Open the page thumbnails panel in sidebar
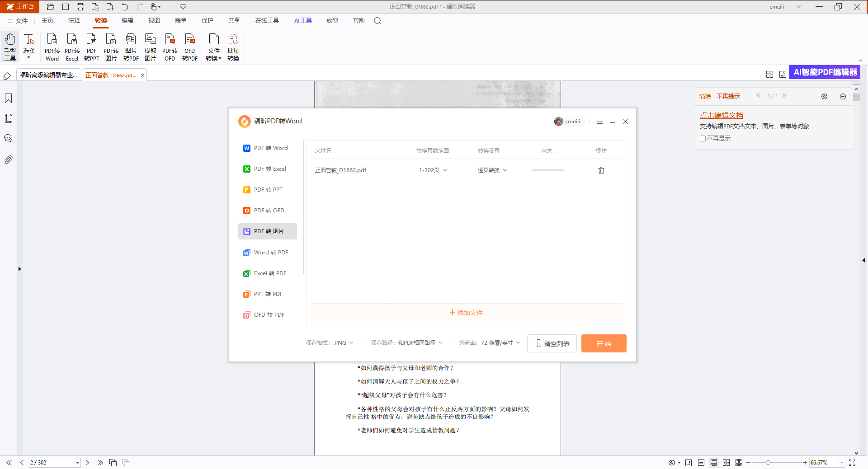This screenshot has height=469, width=868. click(x=8, y=118)
